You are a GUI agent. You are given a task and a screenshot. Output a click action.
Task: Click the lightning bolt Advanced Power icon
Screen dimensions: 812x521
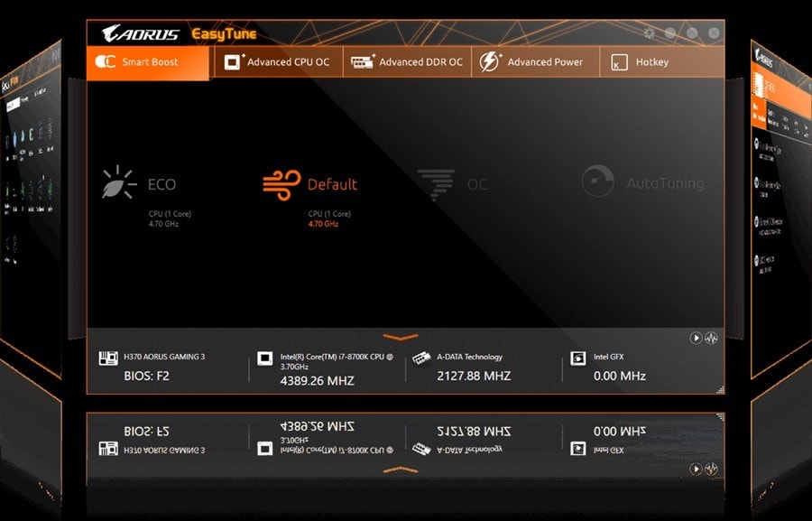pos(489,61)
